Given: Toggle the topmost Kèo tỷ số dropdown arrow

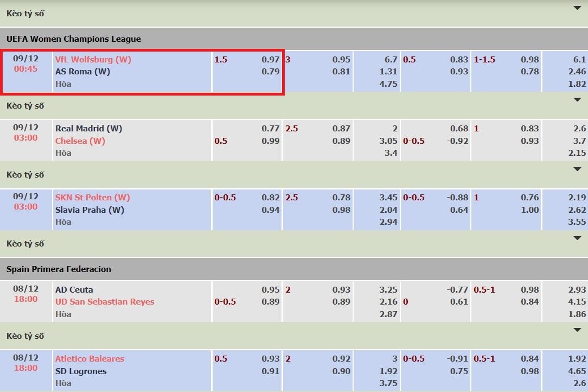Looking at the screenshot, I should [x=577, y=8].
